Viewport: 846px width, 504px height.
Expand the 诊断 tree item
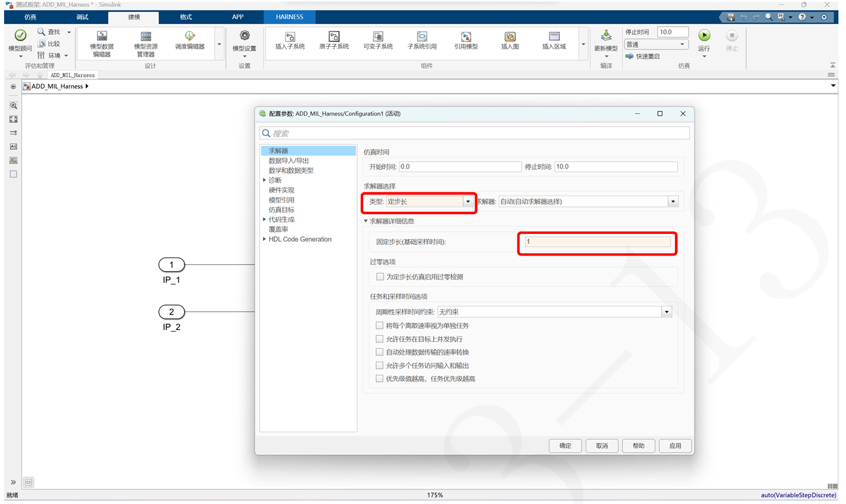coord(264,180)
